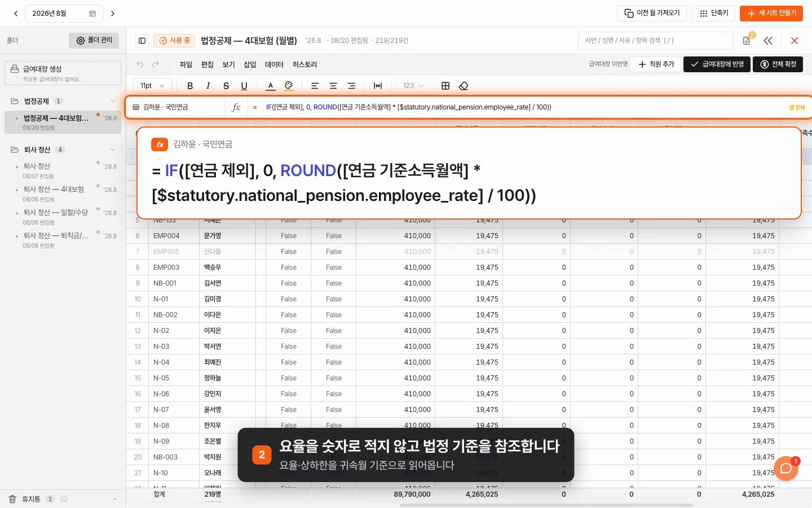Toggle the sidebar panel icon
Image resolution: width=812 pixels, height=508 pixels.
point(142,41)
